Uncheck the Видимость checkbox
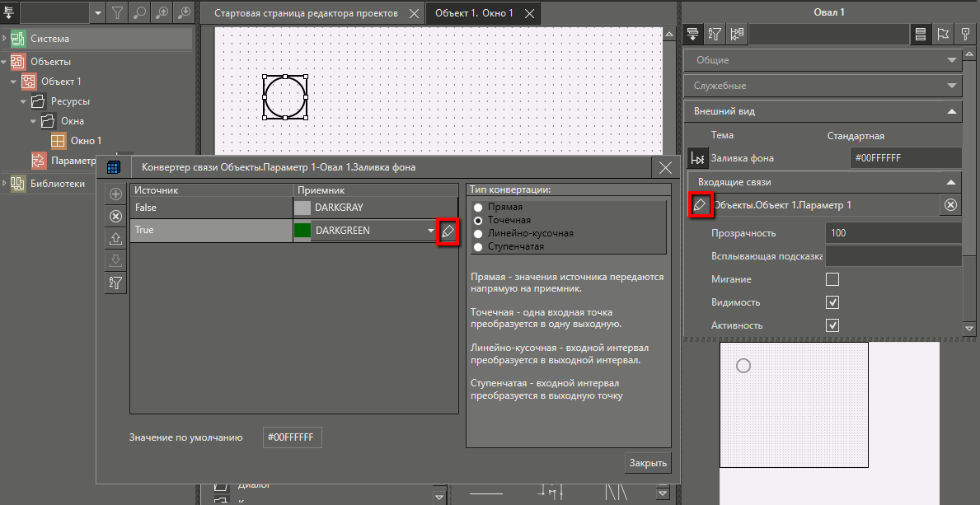The width and height of the screenshot is (980, 505). coord(832,302)
